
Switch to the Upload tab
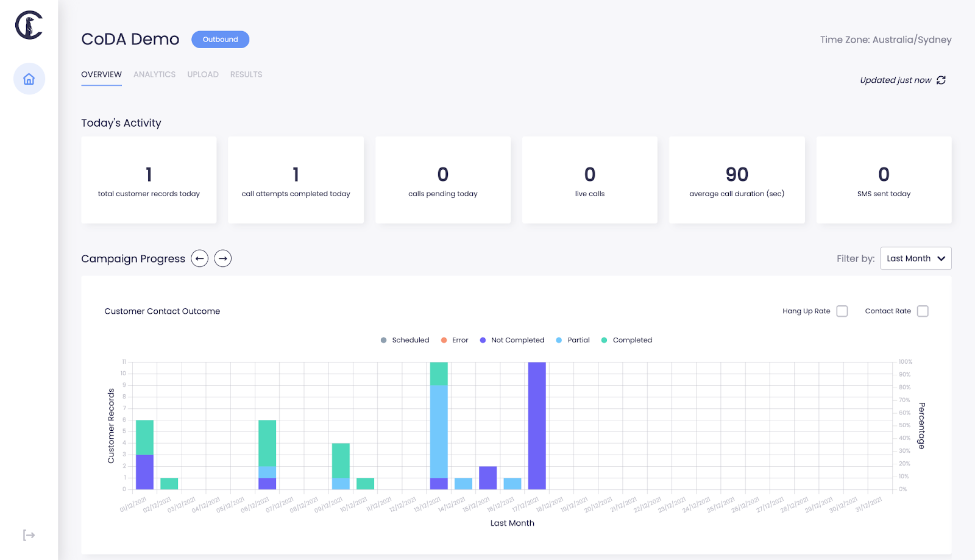[x=203, y=74]
